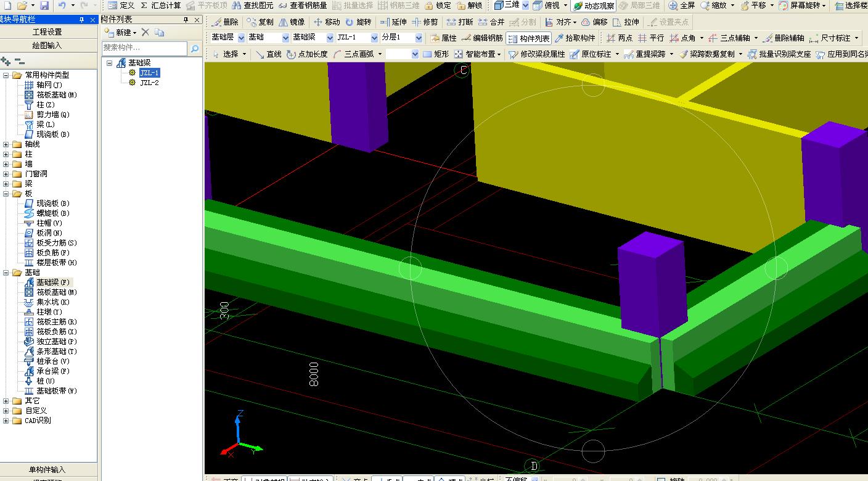Pin the 构件列表 panel
Image resolution: width=868 pixels, height=481 pixels.
pos(186,20)
